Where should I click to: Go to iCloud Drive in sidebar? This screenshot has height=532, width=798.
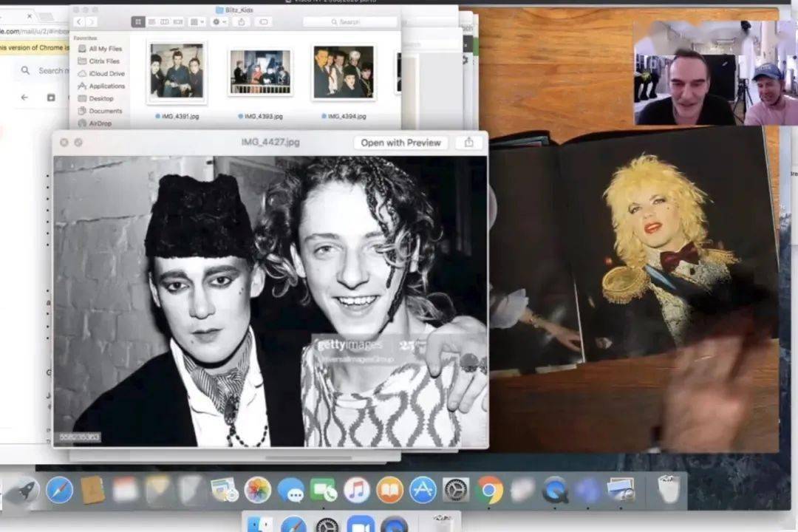(106, 74)
